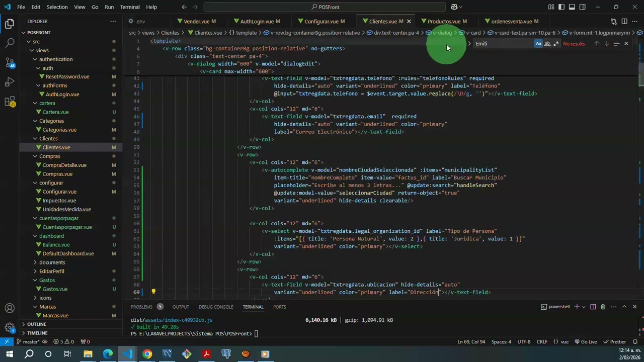
Task: Open Google Chrome from the Windows taskbar
Action: pos(147,354)
